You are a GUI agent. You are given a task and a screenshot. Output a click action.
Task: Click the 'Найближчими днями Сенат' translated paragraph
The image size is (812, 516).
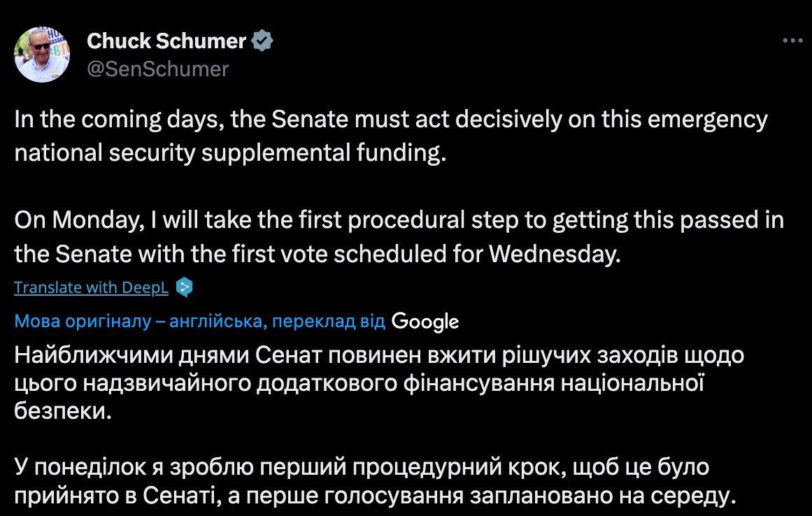coord(379,382)
